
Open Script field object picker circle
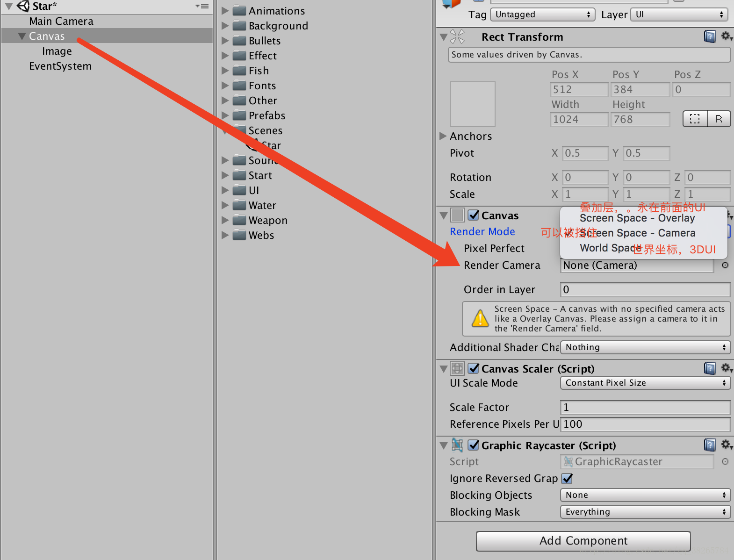point(725,461)
